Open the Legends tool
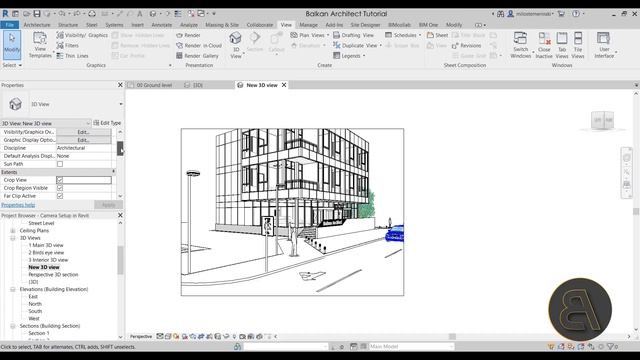 349,56
